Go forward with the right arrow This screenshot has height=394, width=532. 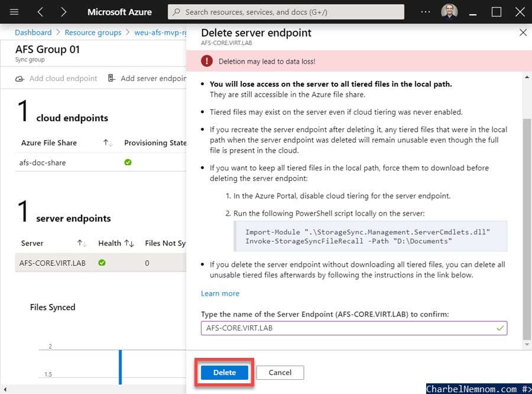pos(63,12)
